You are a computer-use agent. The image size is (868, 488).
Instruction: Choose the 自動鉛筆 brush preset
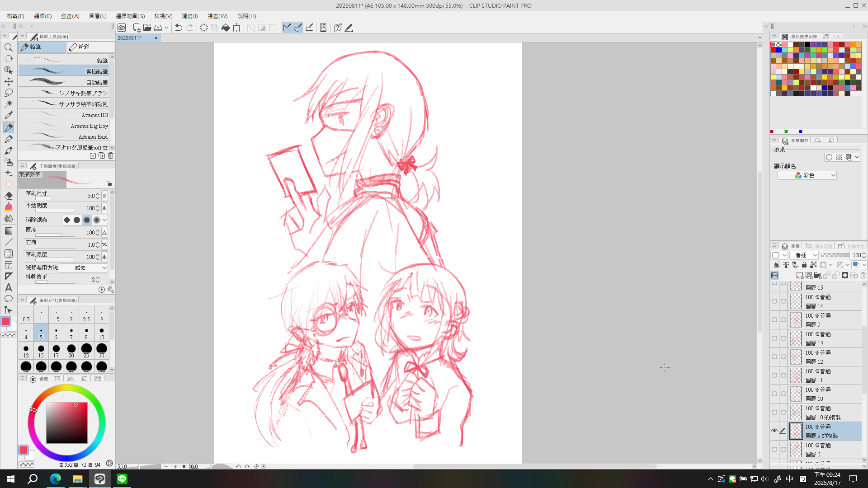(64, 82)
